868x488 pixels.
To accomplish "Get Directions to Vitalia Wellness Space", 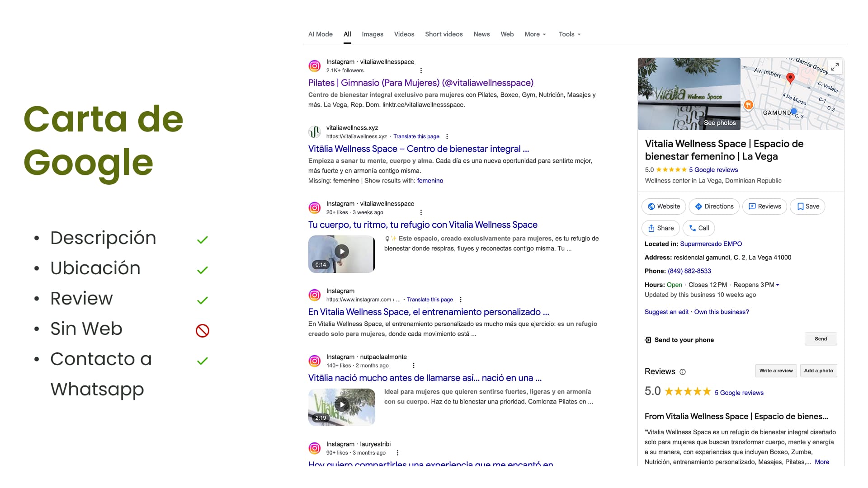I will click(714, 206).
